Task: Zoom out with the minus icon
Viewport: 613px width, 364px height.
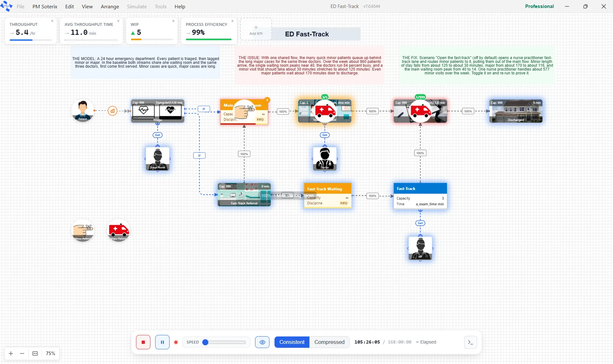Action: point(22,353)
